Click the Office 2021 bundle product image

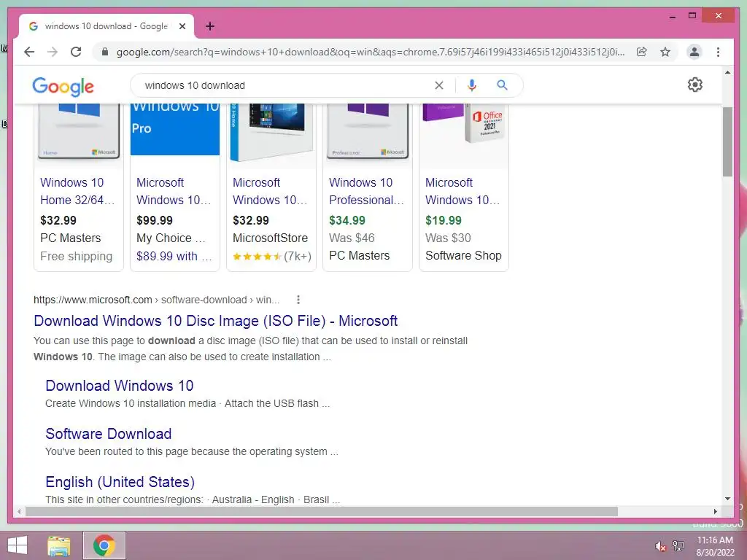click(x=463, y=125)
